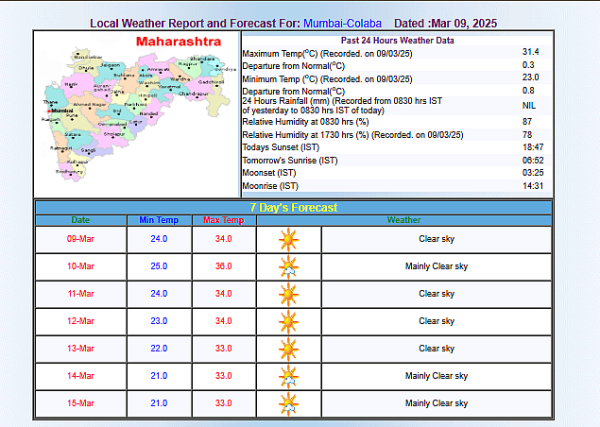Click the Maximum Temp value 31.4
The width and height of the screenshot is (600, 427).
click(530, 52)
